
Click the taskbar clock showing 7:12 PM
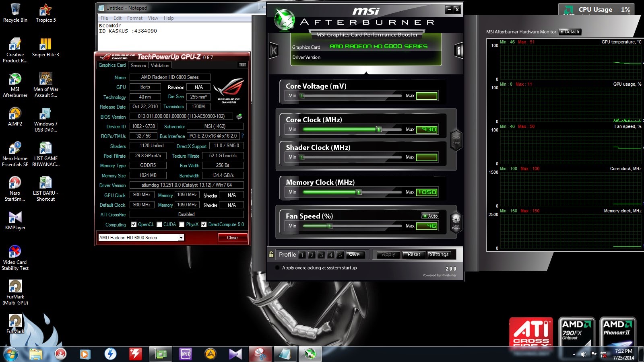click(x=623, y=354)
